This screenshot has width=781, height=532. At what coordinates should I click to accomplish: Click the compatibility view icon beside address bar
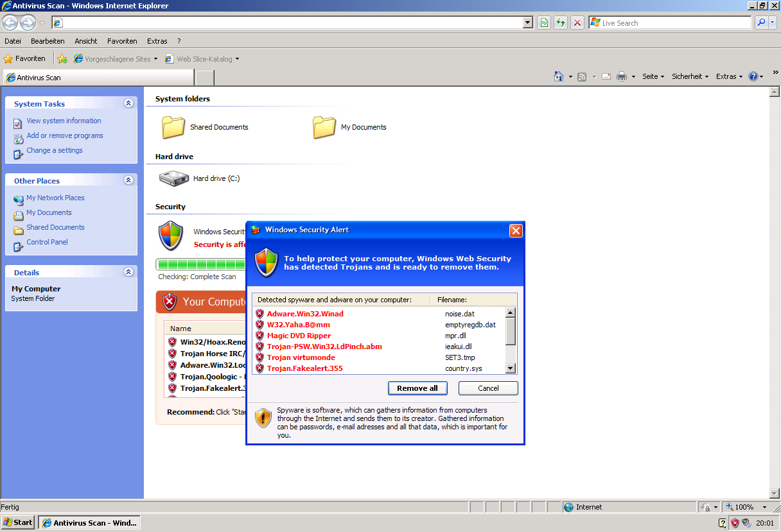[x=544, y=23]
